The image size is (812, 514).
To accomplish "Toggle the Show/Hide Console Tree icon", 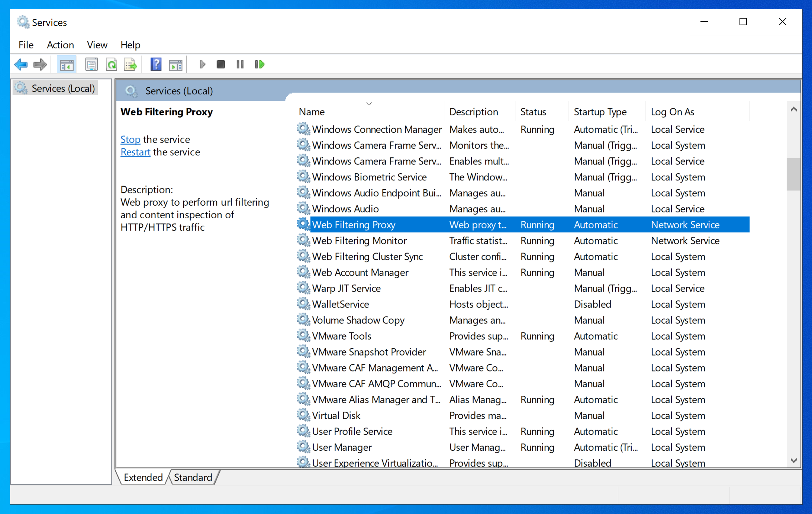I will [x=67, y=65].
